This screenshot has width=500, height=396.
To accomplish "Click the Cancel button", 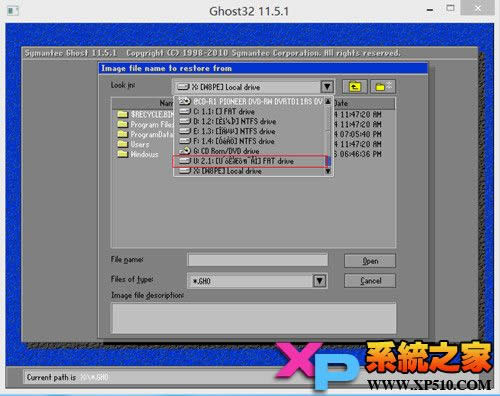I will tap(370, 281).
